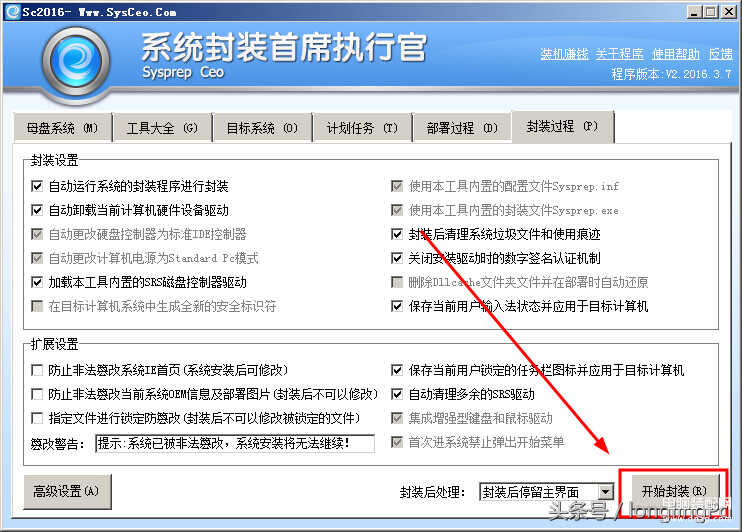Click the 扩展设置 group label
The height and width of the screenshot is (532, 742).
click(54, 344)
